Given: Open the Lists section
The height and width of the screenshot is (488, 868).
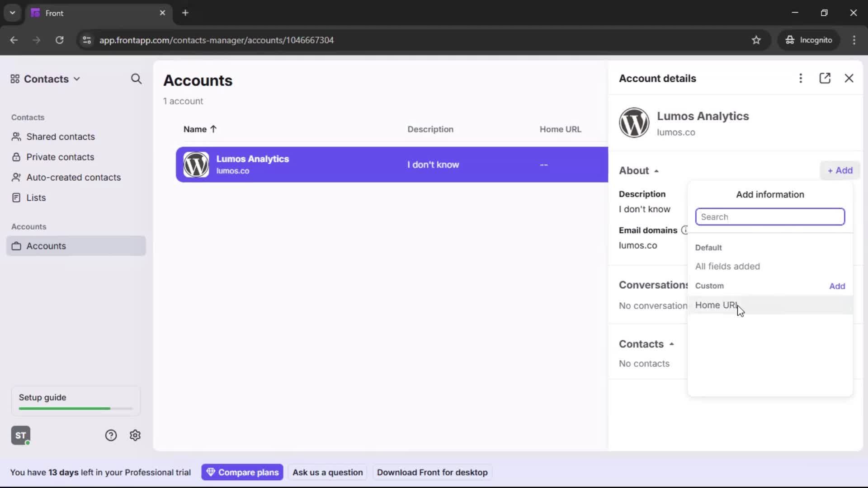Looking at the screenshot, I should (x=36, y=197).
